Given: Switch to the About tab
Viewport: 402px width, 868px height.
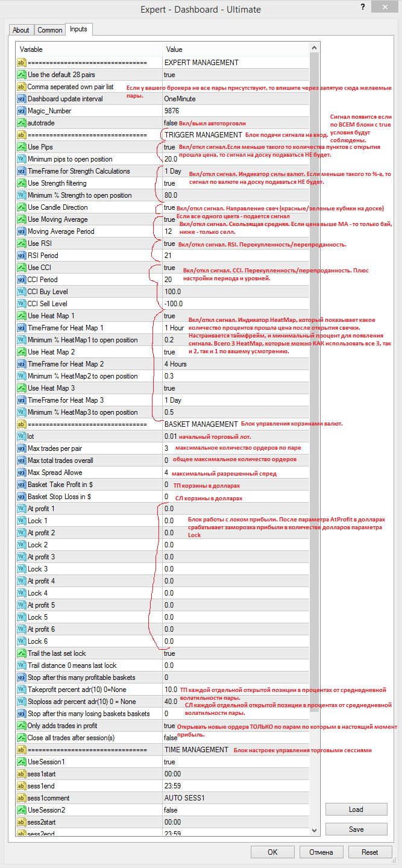Looking at the screenshot, I should coord(21,30).
